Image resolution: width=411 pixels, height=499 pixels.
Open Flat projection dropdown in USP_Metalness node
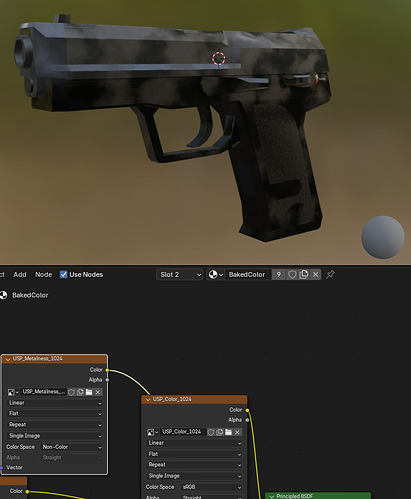tap(55, 413)
